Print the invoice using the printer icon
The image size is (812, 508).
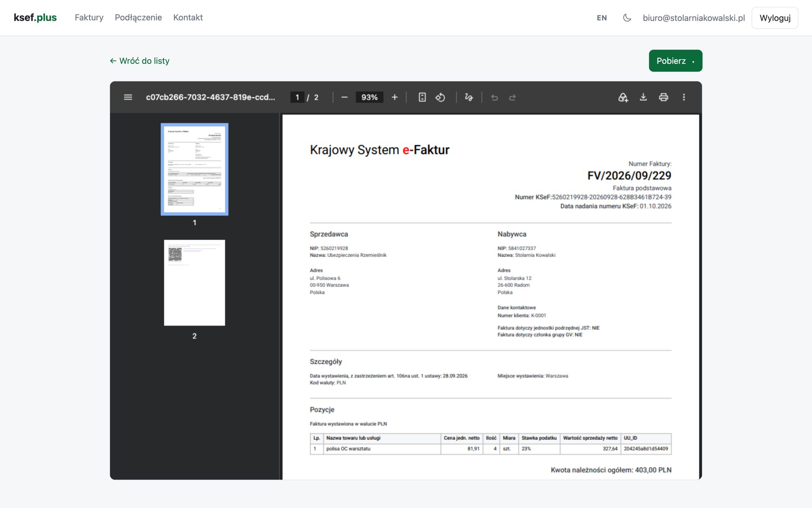[664, 97]
